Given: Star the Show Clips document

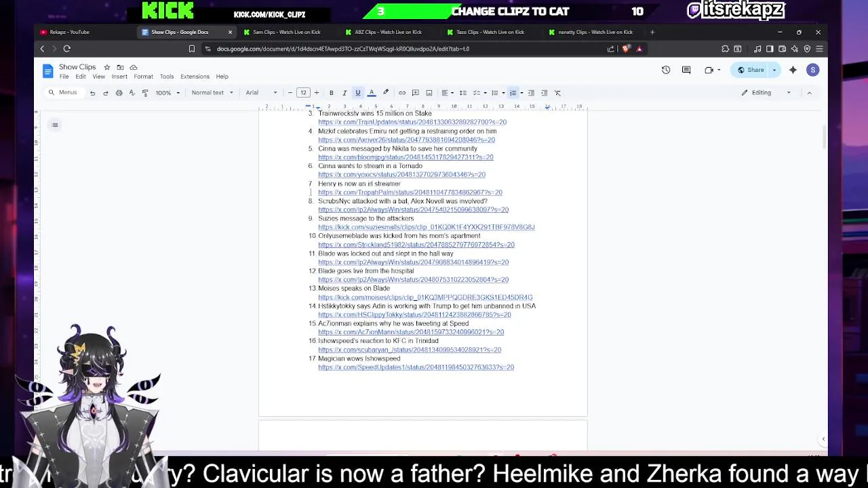Looking at the screenshot, I should (106, 67).
